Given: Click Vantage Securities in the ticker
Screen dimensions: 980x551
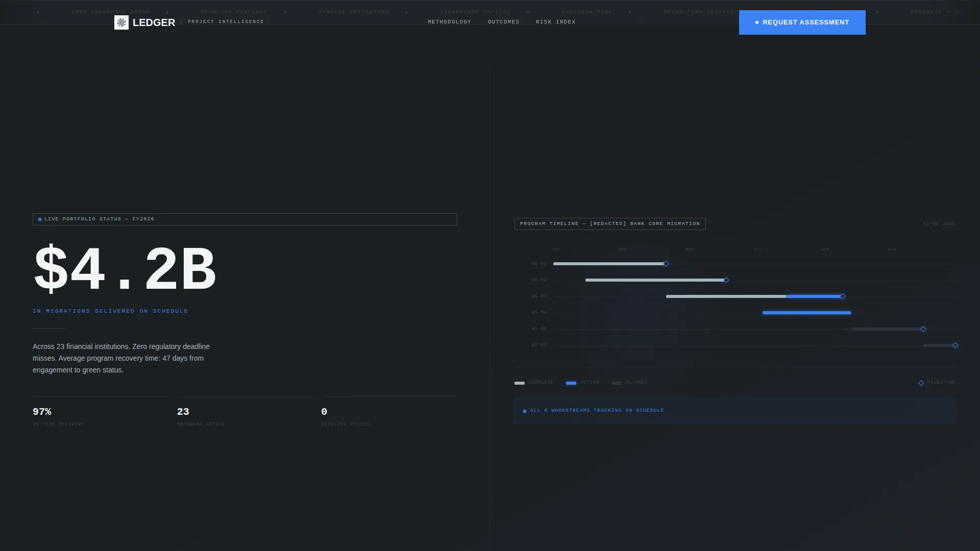Looking at the screenshot, I should tap(354, 12).
